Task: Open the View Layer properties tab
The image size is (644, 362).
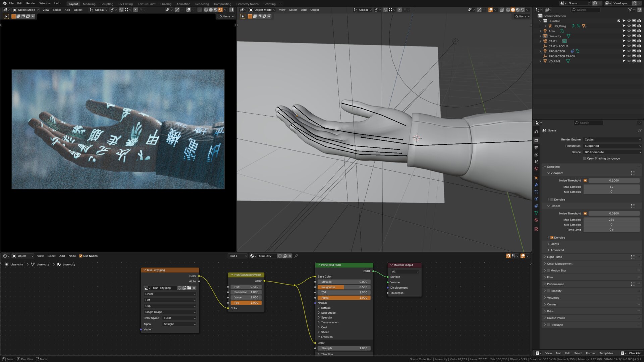Action: click(x=536, y=155)
